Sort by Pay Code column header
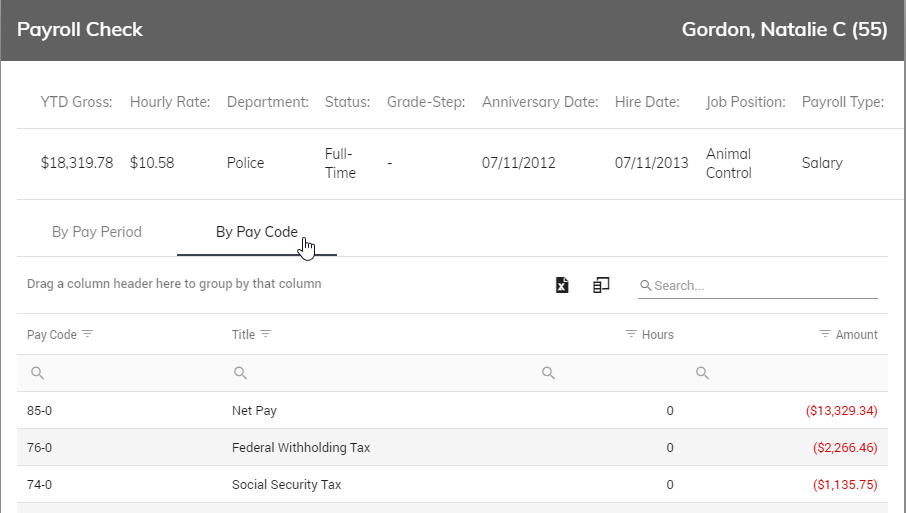 (x=51, y=334)
